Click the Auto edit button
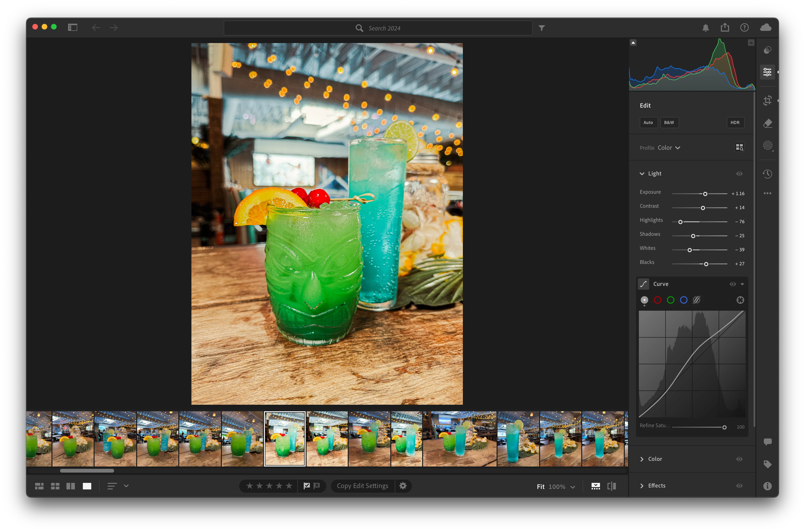 point(648,123)
